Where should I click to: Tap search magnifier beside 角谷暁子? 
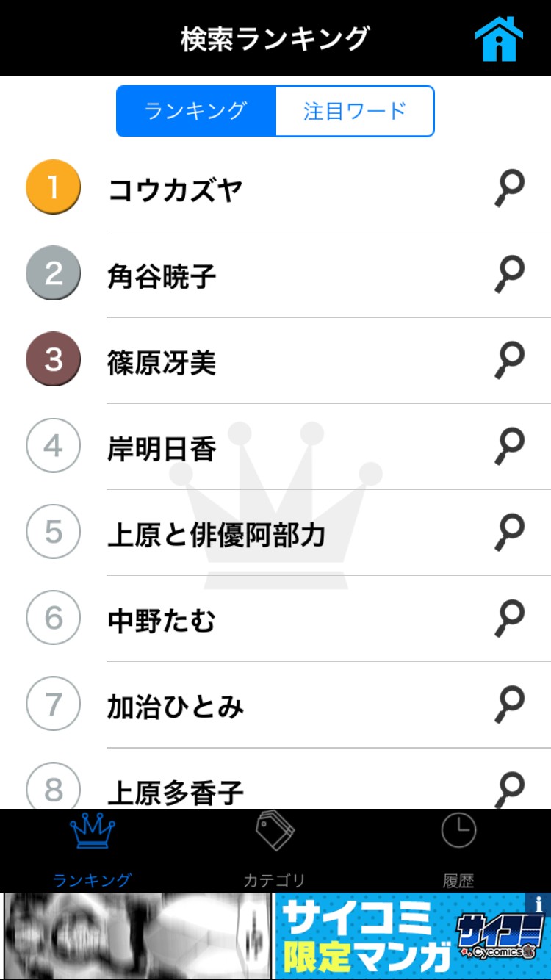[509, 275]
